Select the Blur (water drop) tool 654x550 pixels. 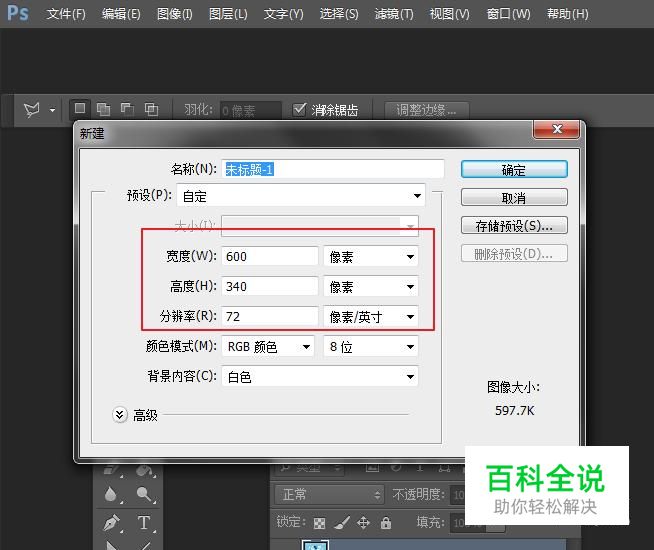click(x=111, y=495)
